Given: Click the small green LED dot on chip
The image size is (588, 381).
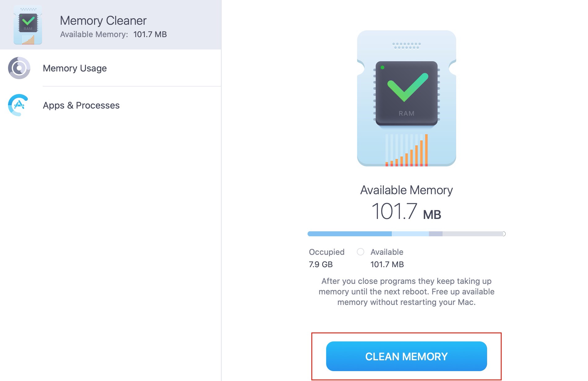Looking at the screenshot, I should click(383, 67).
